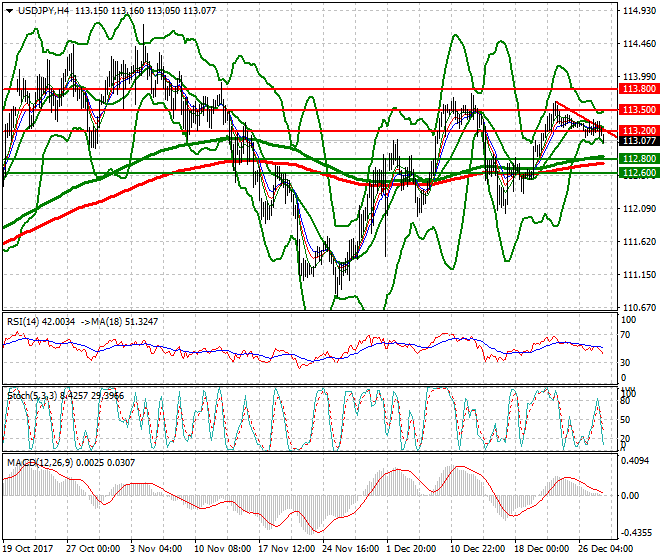Click the 24 Nov 16:00 date marker
660x560 pixels.
350,549
